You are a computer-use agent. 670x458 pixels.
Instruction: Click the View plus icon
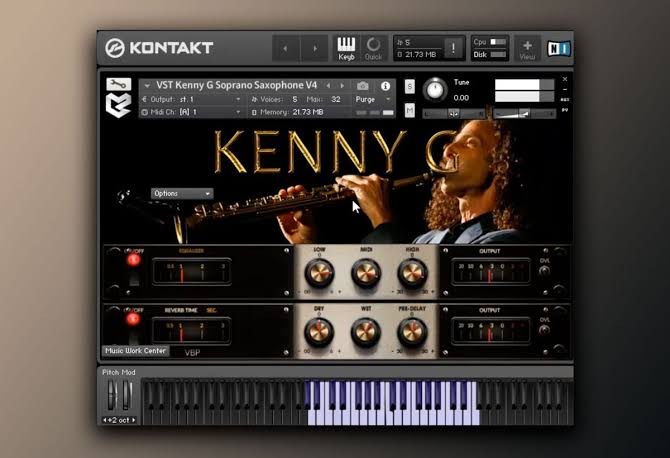tap(527, 47)
